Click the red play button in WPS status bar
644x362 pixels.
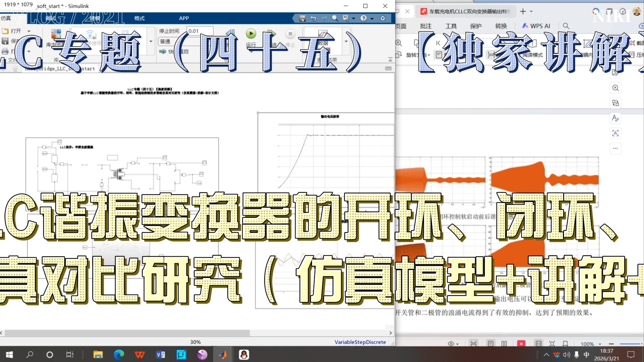click(521, 344)
